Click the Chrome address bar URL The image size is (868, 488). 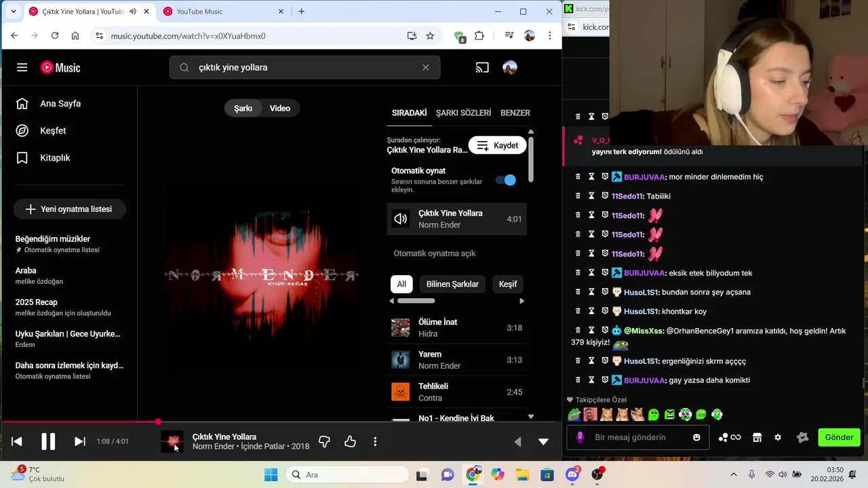click(189, 36)
